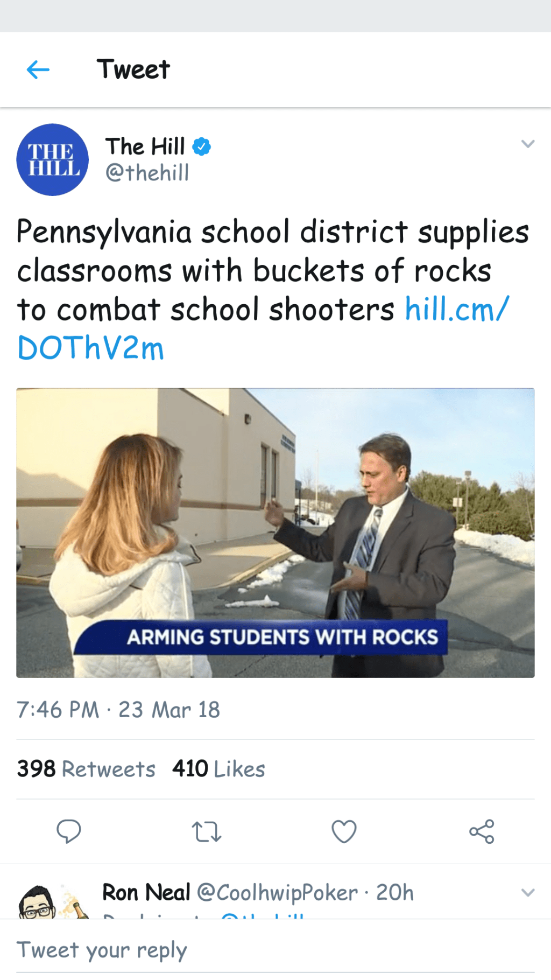551x980 pixels.
Task: Tap the reply speech bubble icon
Action: pyautogui.click(x=69, y=831)
